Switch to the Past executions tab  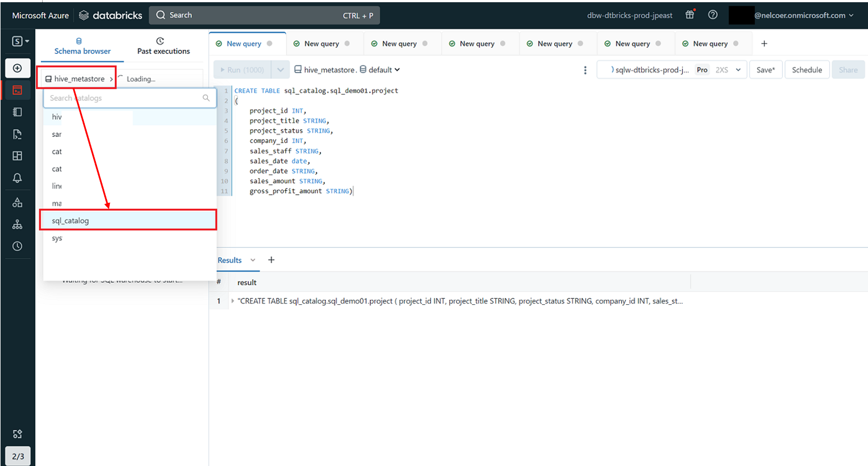pos(164,46)
